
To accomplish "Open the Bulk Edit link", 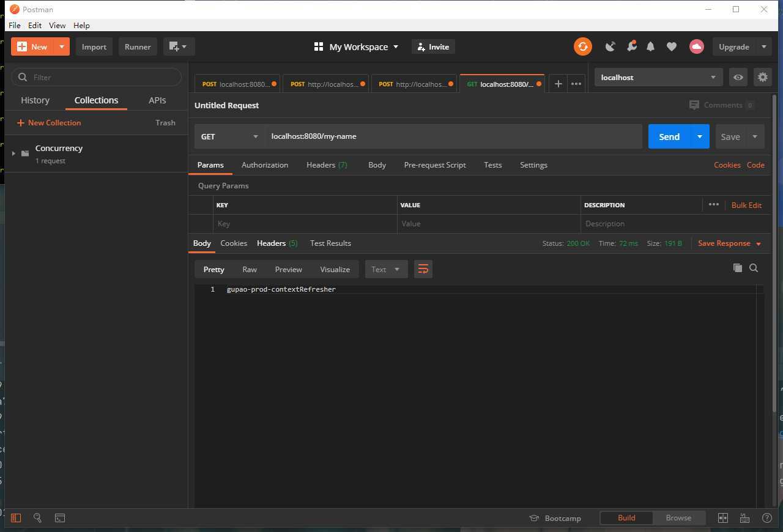I will click(746, 205).
